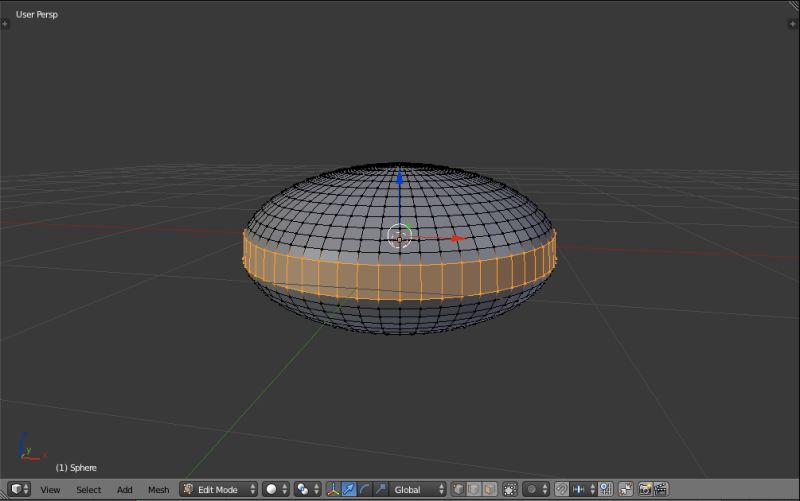
Task: Open the pivot point dropdown
Action: point(307,489)
